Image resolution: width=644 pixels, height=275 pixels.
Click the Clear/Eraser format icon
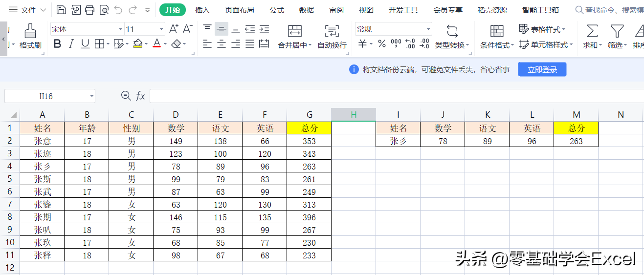tap(175, 44)
